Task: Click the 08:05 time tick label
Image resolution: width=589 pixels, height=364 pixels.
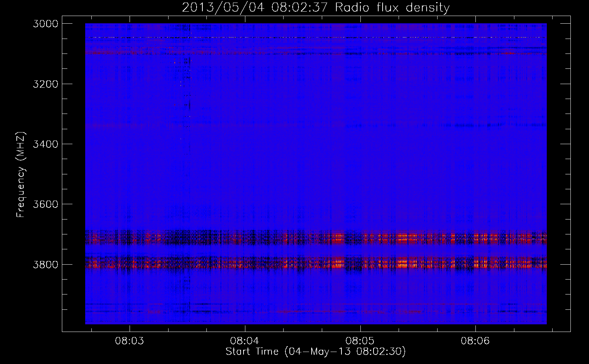Action: point(360,341)
